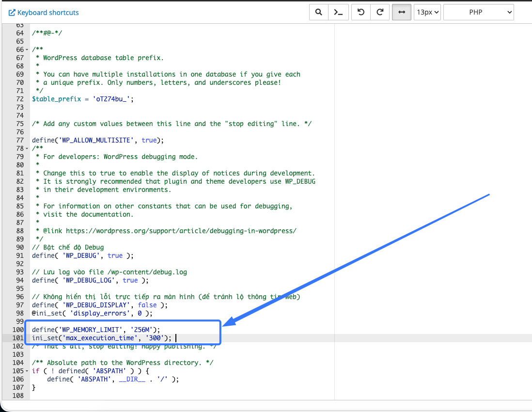This screenshot has width=532, height=412.
Task: Collapse the comment block at line 66
Action: pyautogui.click(x=26, y=50)
